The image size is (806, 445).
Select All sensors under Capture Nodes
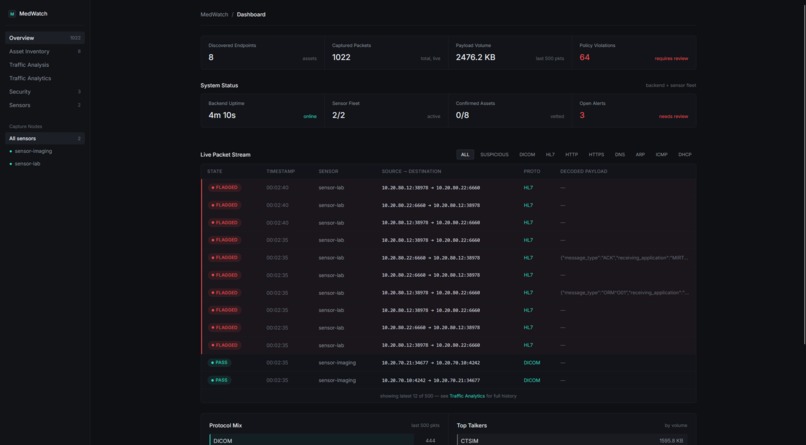pyautogui.click(x=45, y=138)
